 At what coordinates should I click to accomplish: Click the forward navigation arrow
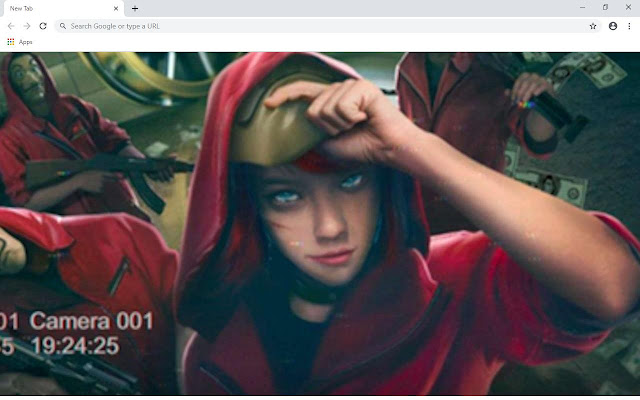[x=27, y=26]
